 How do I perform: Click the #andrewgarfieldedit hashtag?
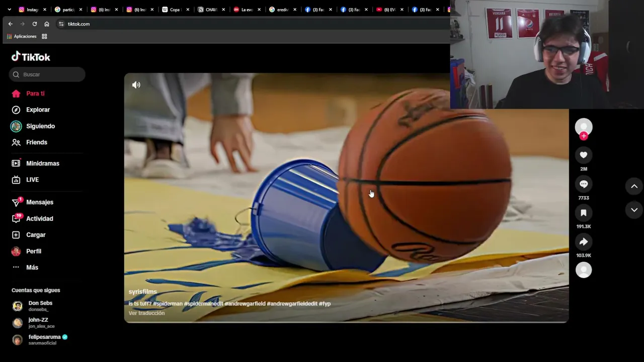coord(292,304)
